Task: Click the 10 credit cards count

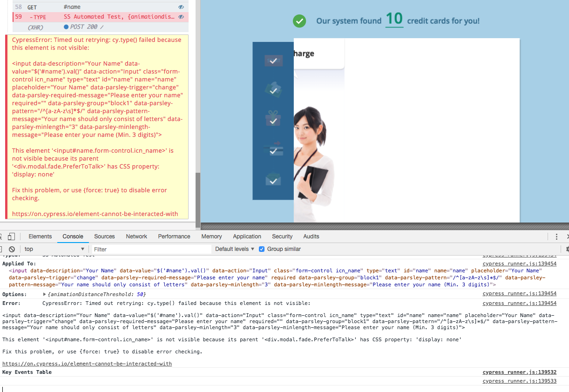Action: [x=394, y=19]
